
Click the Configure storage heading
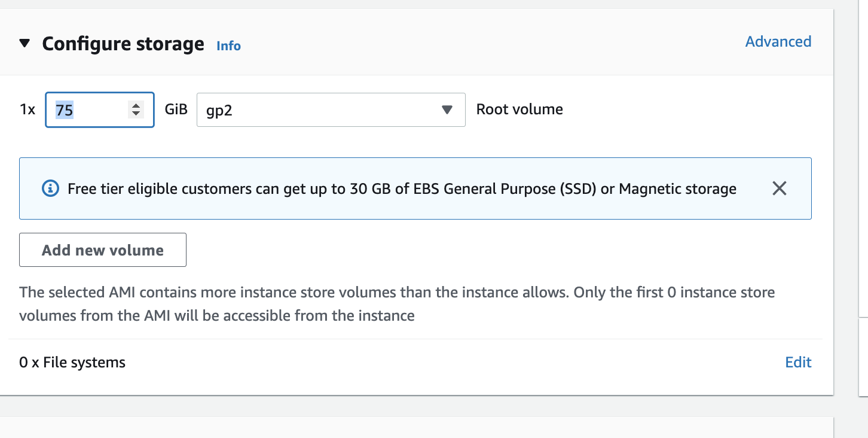pos(123,44)
